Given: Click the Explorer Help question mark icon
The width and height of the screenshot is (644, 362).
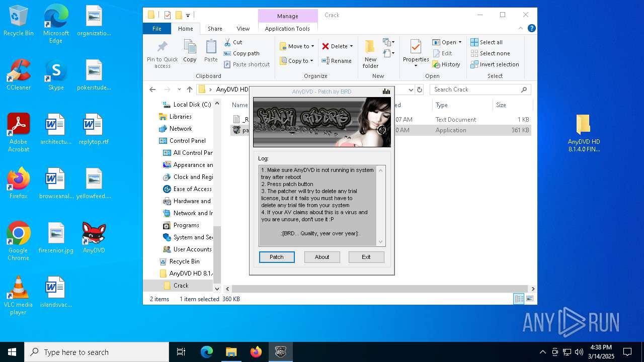Looking at the screenshot, I should pyautogui.click(x=532, y=29).
